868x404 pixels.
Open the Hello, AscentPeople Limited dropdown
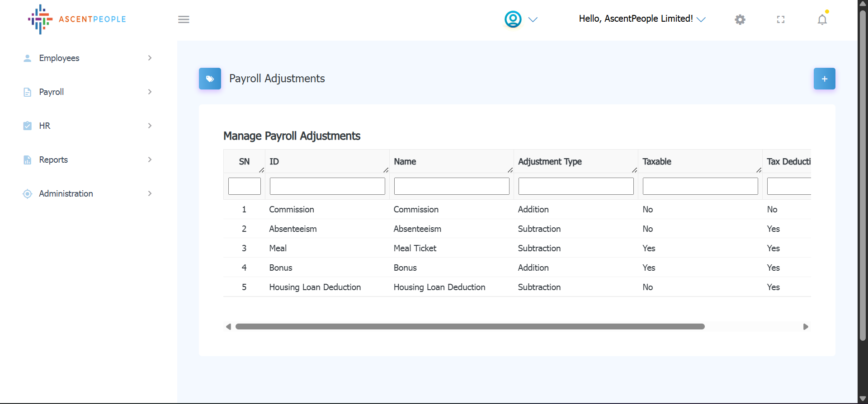click(642, 19)
